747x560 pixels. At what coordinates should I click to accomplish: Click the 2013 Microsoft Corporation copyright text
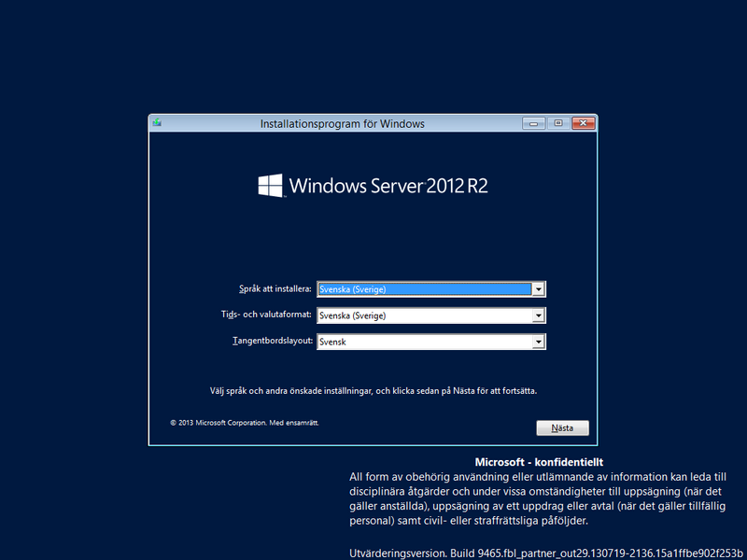click(x=245, y=423)
